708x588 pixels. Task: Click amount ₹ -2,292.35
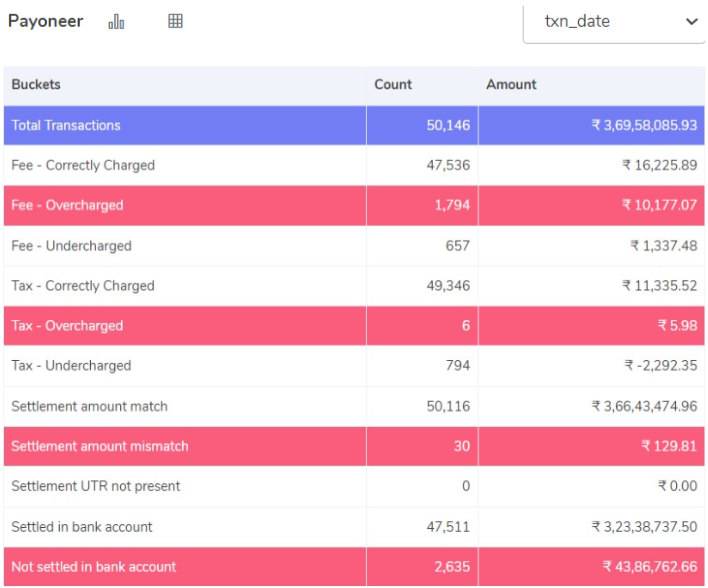pos(661,365)
